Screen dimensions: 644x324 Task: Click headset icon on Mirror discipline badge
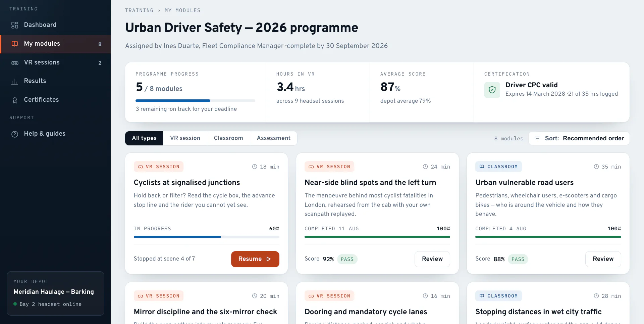(141, 296)
